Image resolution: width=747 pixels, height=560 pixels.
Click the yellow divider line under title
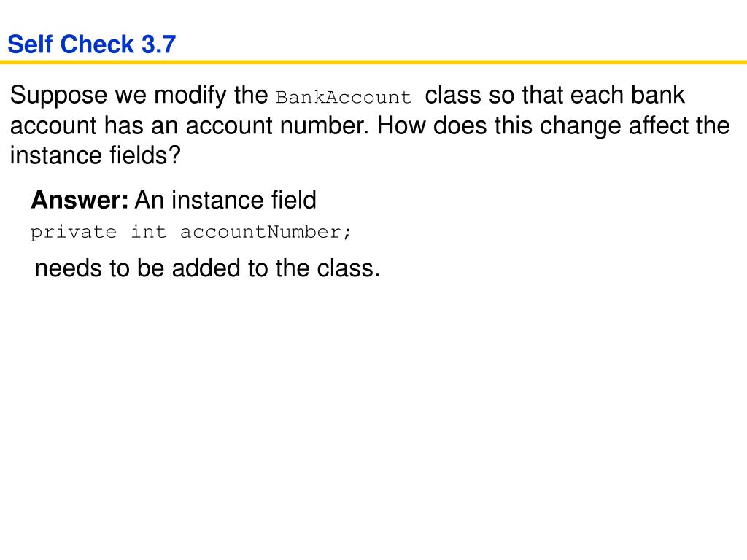tap(373, 62)
